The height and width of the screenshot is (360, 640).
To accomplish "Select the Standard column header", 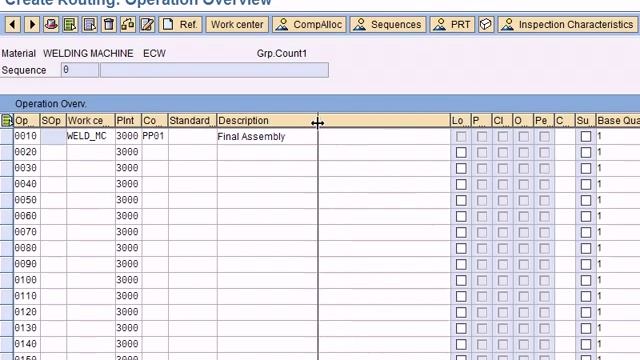I will (x=192, y=120).
